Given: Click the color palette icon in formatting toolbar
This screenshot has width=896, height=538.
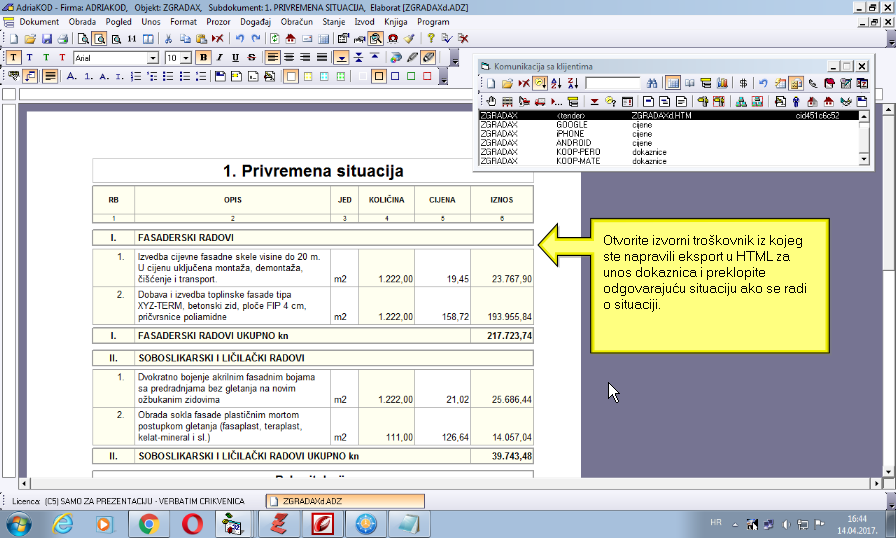Looking at the screenshot, I should coord(395,58).
